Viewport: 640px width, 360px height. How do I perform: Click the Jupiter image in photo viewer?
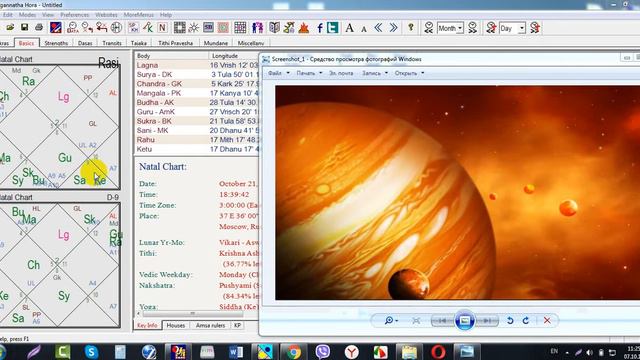point(458,193)
